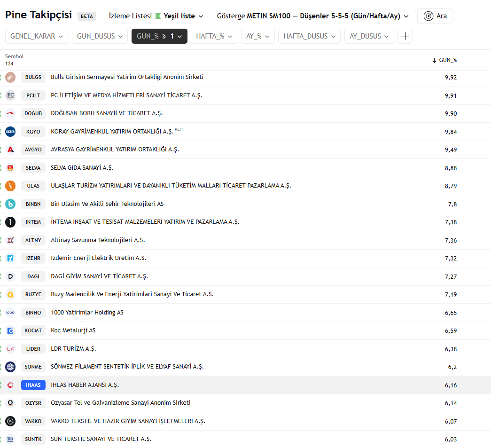Viewport: 491px width, 448px height.
Task: Click the DAGI company logo icon
Action: pos(10,276)
